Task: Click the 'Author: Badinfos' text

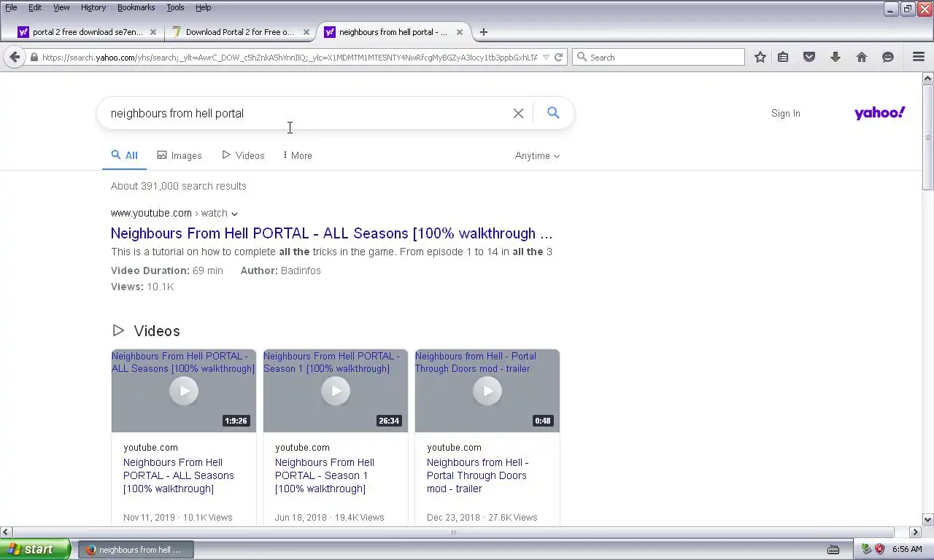Action: pyautogui.click(x=281, y=271)
